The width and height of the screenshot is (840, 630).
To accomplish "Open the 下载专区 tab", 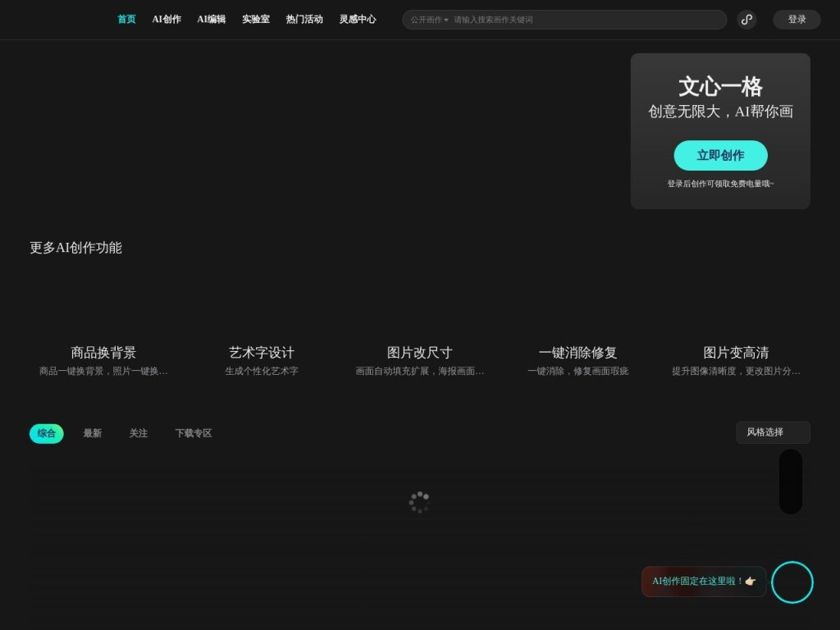I will pyautogui.click(x=194, y=433).
